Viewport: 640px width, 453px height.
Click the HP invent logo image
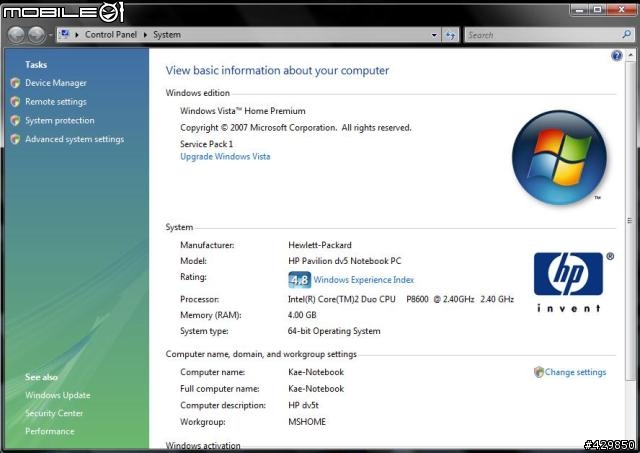point(571,282)
